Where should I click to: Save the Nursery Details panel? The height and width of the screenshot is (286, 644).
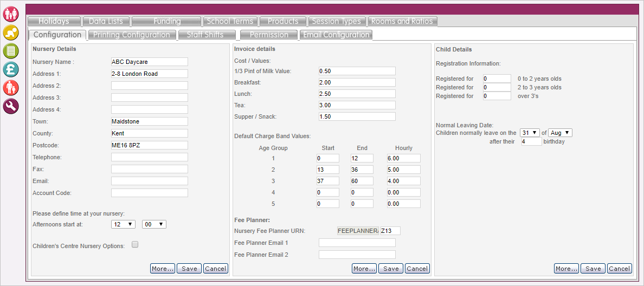pyautogui.click(x=189, y=269)
